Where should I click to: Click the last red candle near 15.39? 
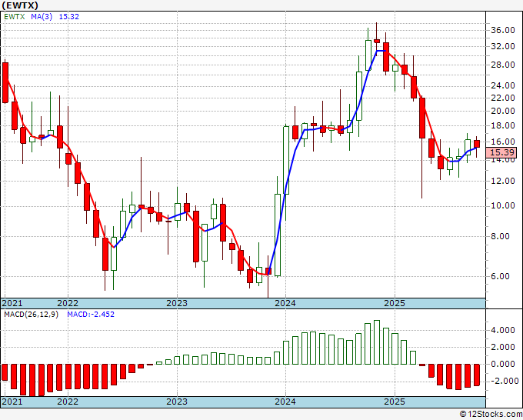(477, 144)
